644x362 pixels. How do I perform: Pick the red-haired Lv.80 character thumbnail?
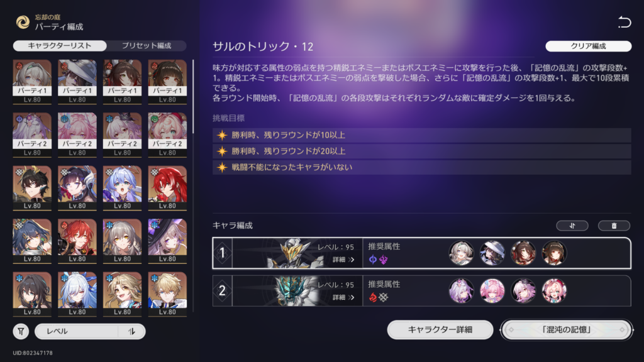pyautogui.click(x=167, y=187)
